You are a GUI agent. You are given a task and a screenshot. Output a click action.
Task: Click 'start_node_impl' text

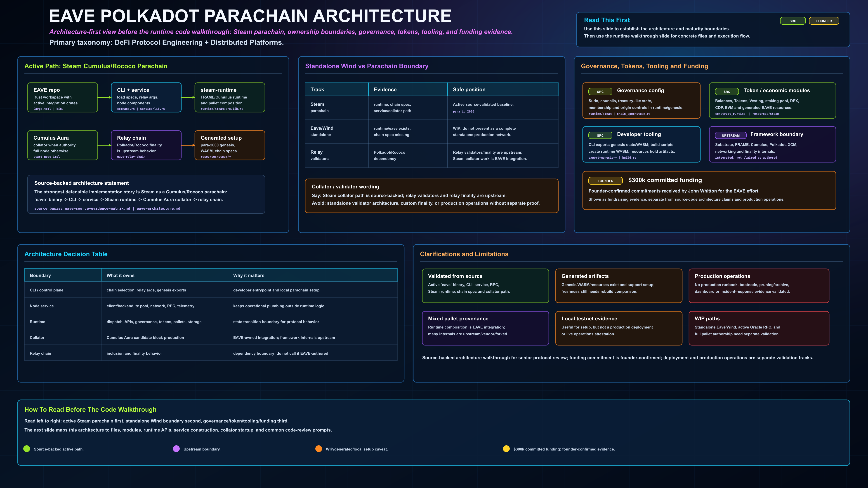47,157
